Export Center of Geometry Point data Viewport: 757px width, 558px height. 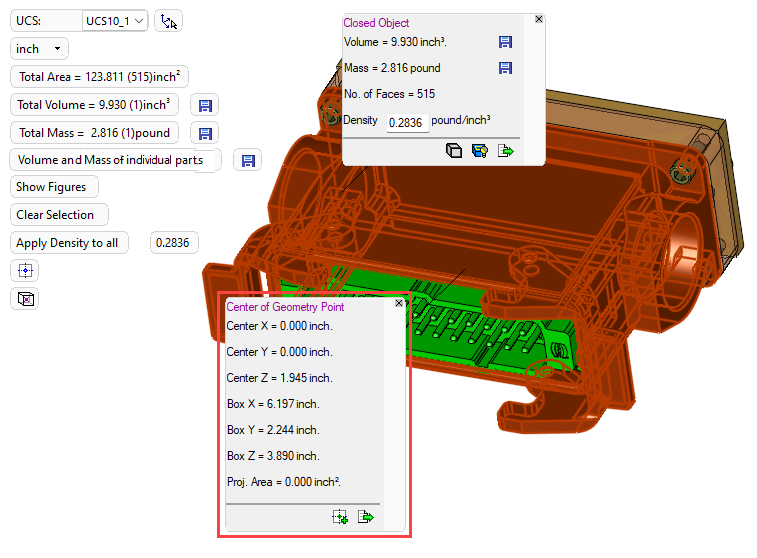click(366, 517)
